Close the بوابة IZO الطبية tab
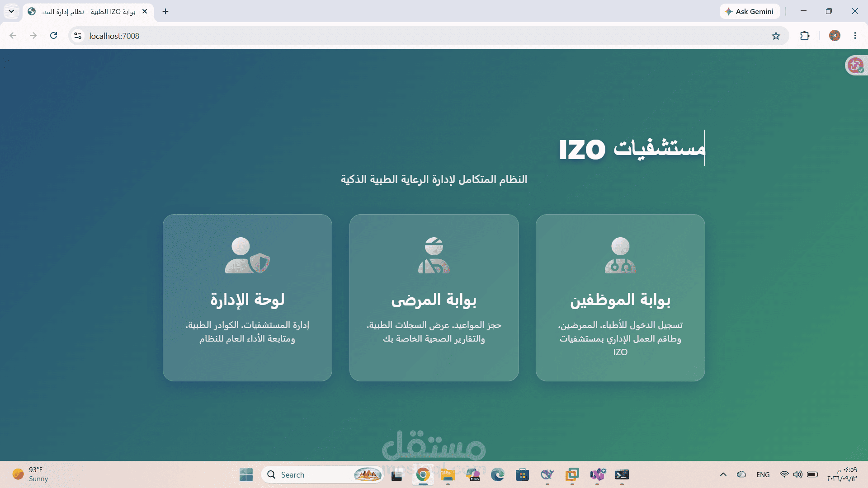 (145, 11)
